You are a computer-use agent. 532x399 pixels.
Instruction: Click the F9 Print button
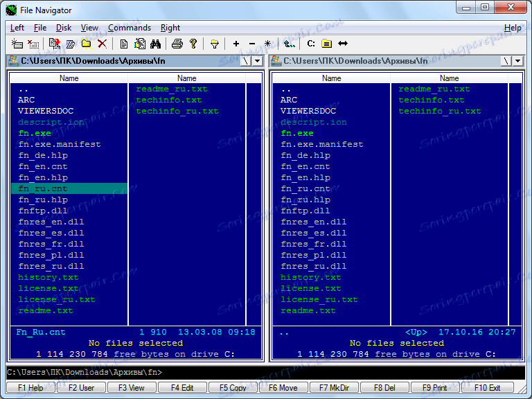[435, 387]
